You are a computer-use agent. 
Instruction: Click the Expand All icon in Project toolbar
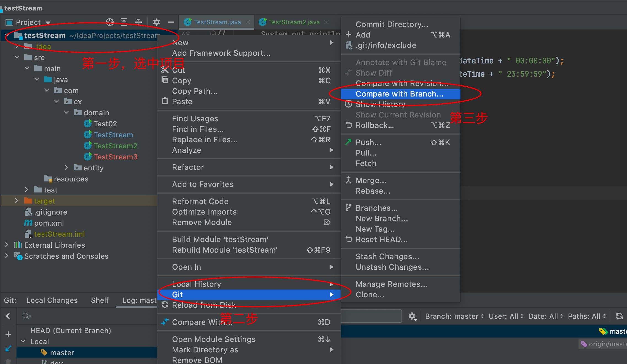coord(124,22)
